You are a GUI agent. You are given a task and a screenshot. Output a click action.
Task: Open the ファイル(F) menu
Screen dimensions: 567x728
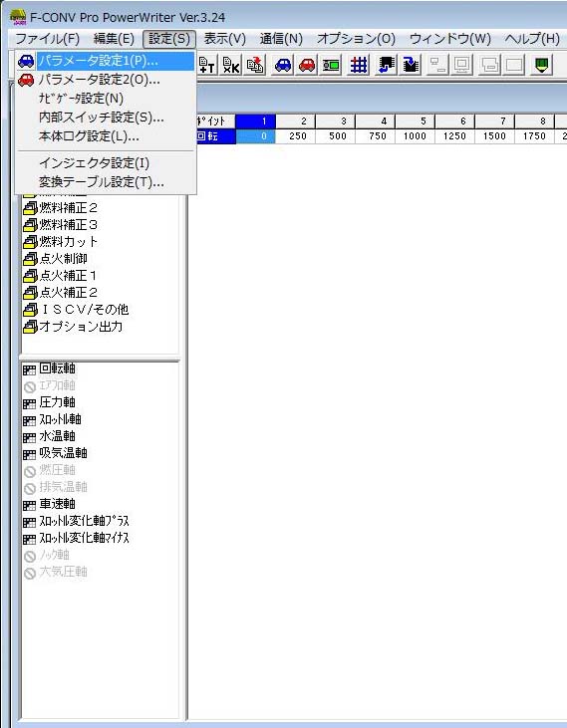click(48, 39)
